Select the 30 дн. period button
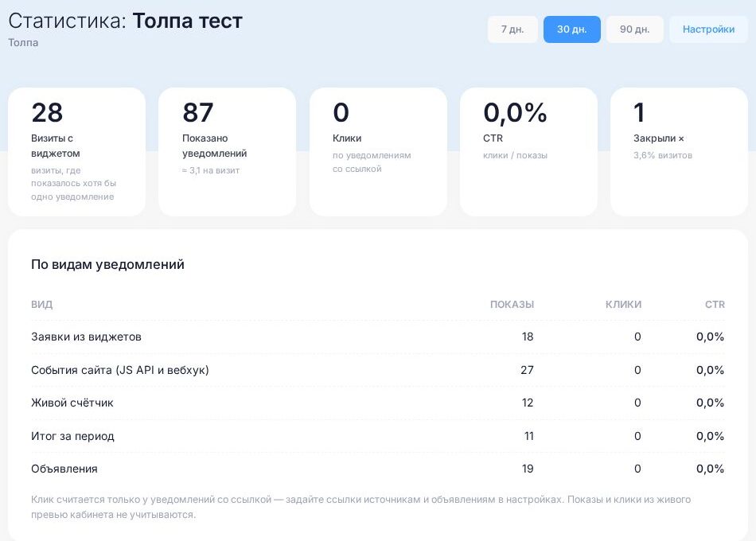This screenshot has width=756, height=541. 572,29
